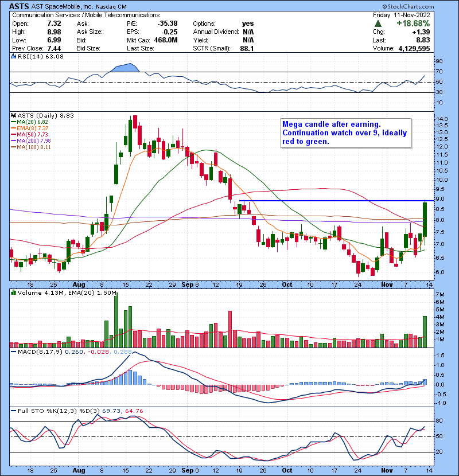Click the stochastic %D value 64.76
The height and width of the screenshot is (476, 459).
(134, 411)
